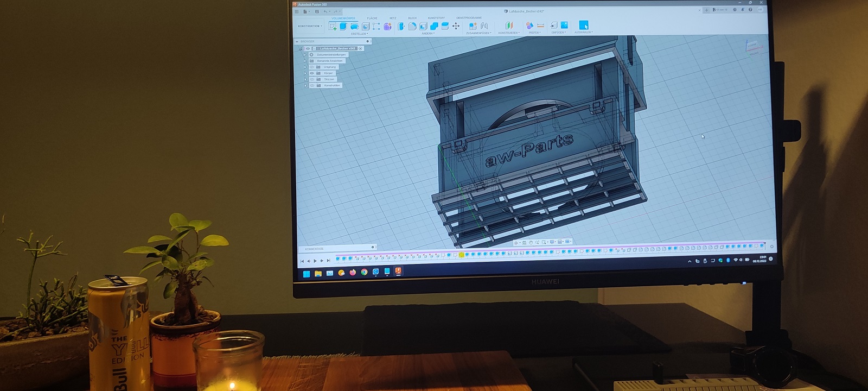
Task: Switch to the BLECH tab
Action: coord(412,18)
